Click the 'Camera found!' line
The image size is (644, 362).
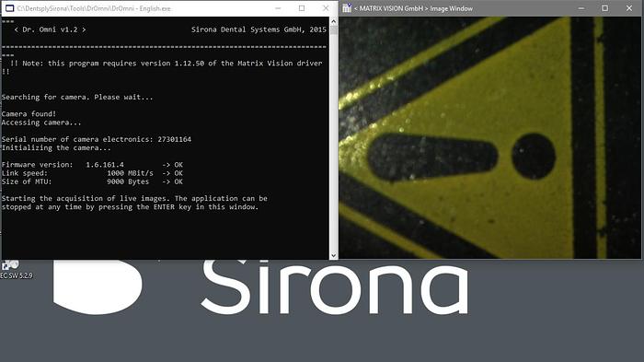click(29, 114)
